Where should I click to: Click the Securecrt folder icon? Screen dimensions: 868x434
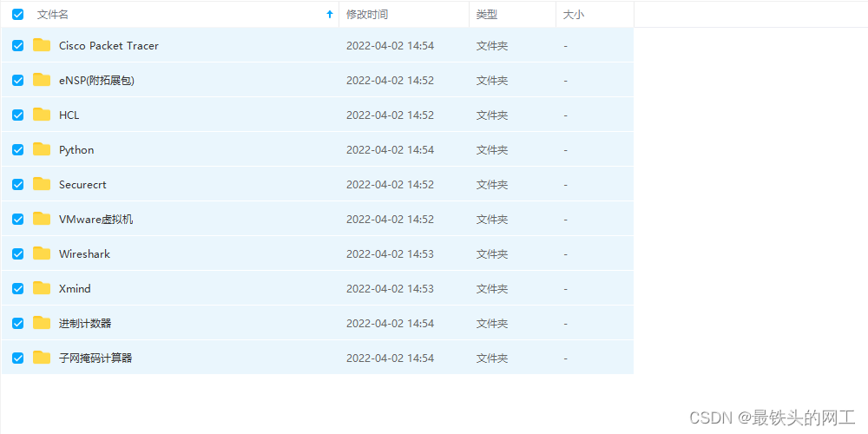42,184
